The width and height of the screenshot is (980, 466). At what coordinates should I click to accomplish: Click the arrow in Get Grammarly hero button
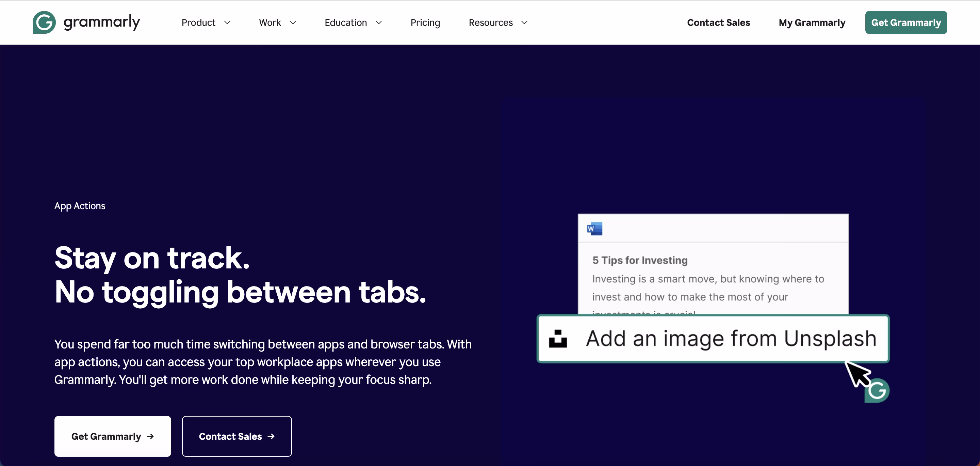[x=151, y=436]
